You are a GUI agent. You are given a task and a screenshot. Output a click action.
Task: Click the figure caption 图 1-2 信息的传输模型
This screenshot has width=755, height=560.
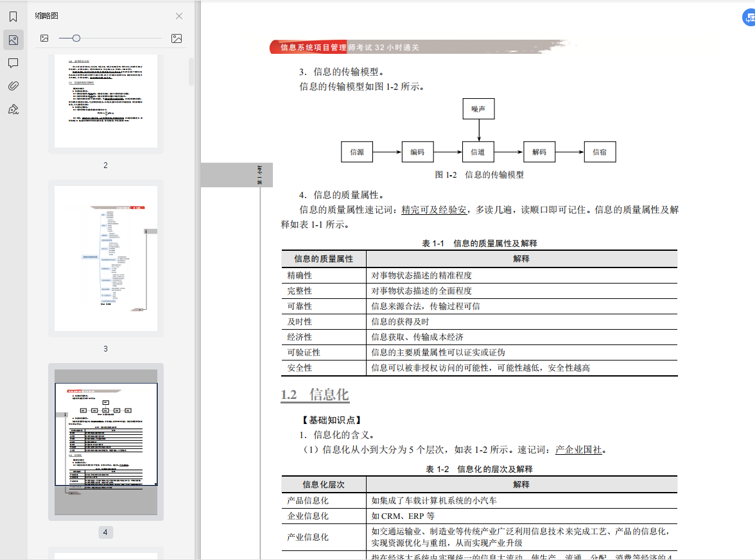point(479,174)
